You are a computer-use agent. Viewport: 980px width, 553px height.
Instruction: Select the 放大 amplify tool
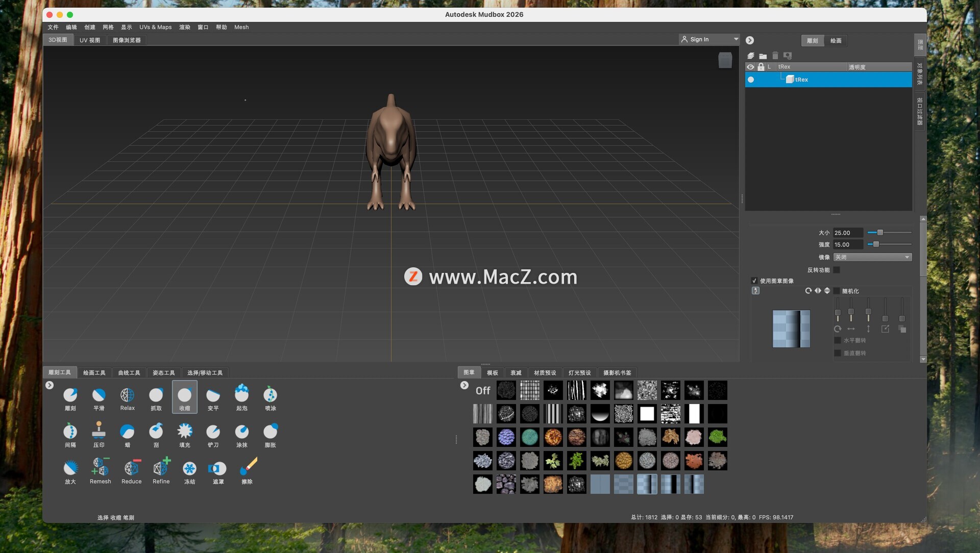(70, 472)
